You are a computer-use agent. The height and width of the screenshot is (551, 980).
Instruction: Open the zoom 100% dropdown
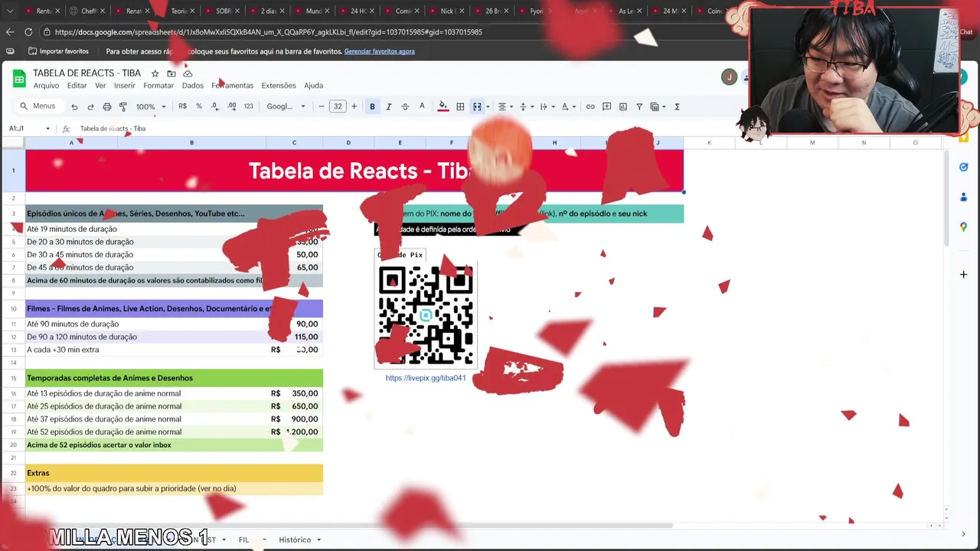pyautogui.click(x=151, y=107)
